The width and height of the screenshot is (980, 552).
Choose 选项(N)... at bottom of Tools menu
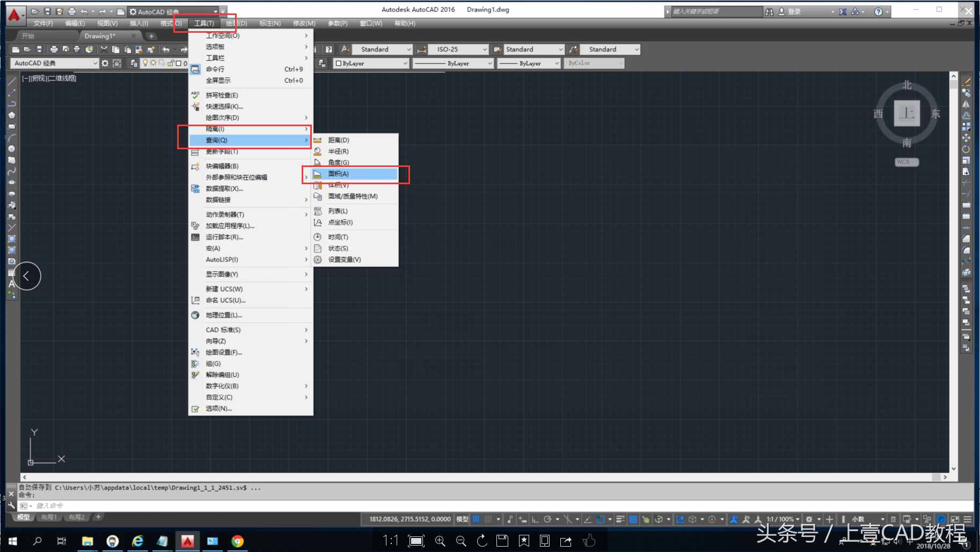coord(251,409)
